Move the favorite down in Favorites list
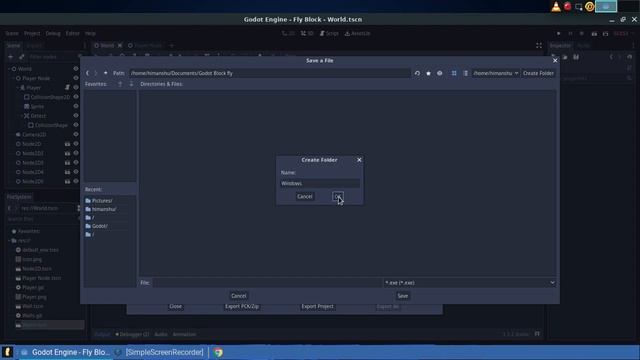 pyautogui.click(x=131, y=84)
